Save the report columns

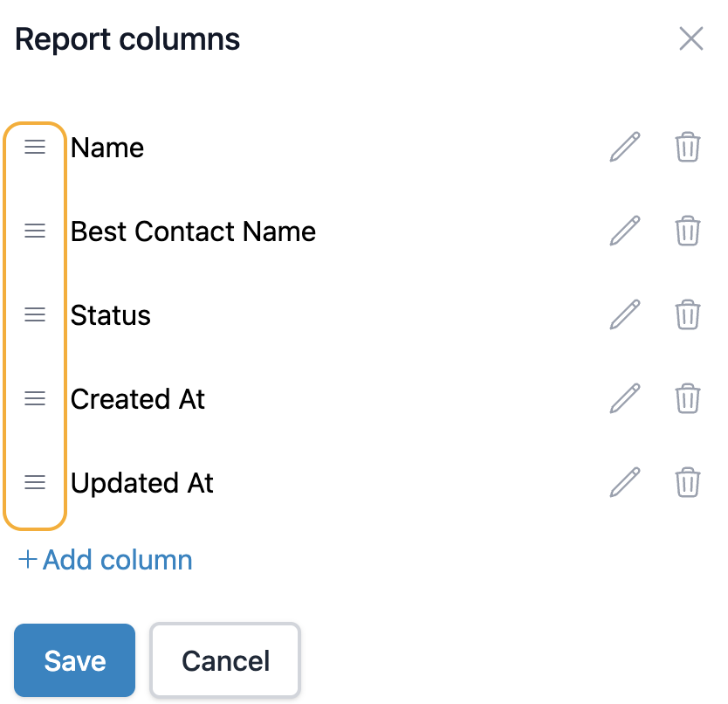tap(75, 660)
